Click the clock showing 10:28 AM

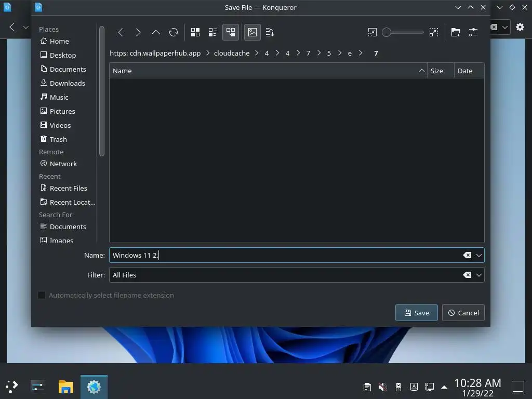(478, 383)
